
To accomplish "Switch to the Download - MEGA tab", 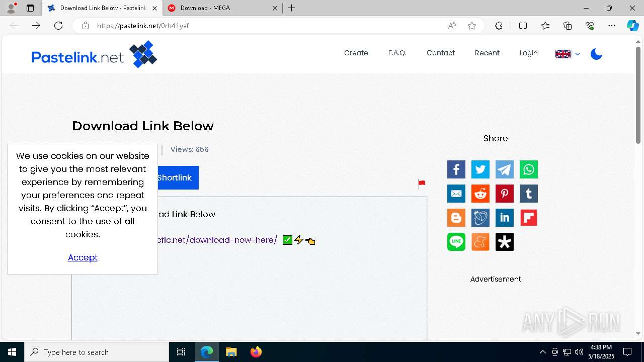I will pyautogui.click(x=222, y=8).
